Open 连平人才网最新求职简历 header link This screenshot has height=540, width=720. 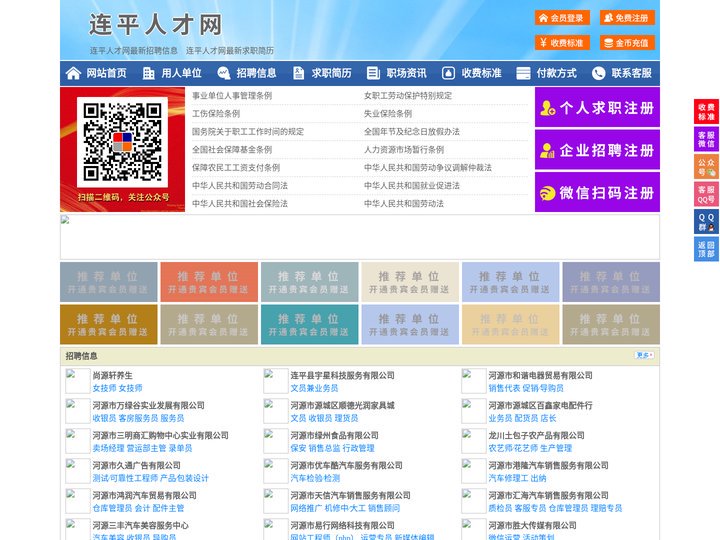tap(230, 51)
